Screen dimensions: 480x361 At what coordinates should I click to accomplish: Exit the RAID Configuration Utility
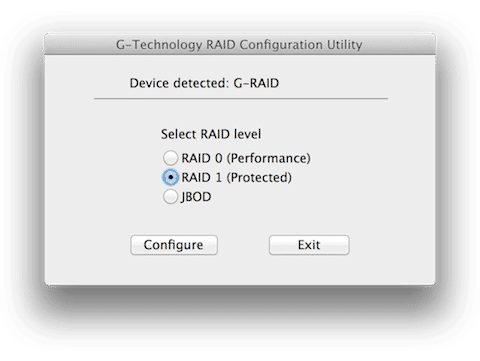309,245
